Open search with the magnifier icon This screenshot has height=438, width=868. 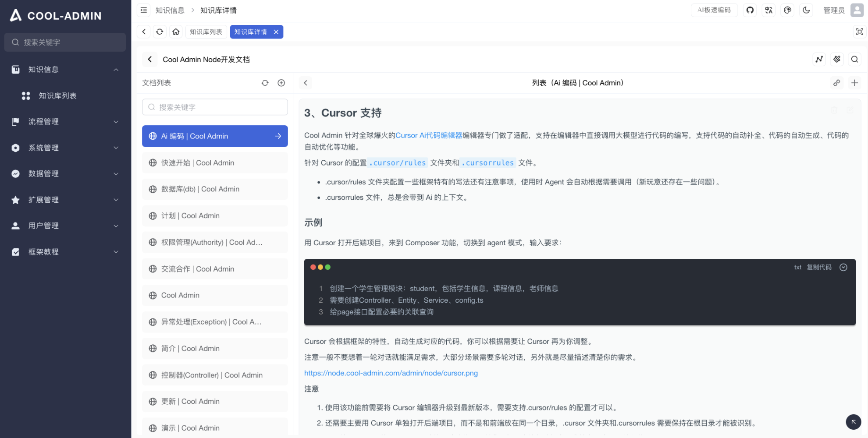tap(855, 59)
